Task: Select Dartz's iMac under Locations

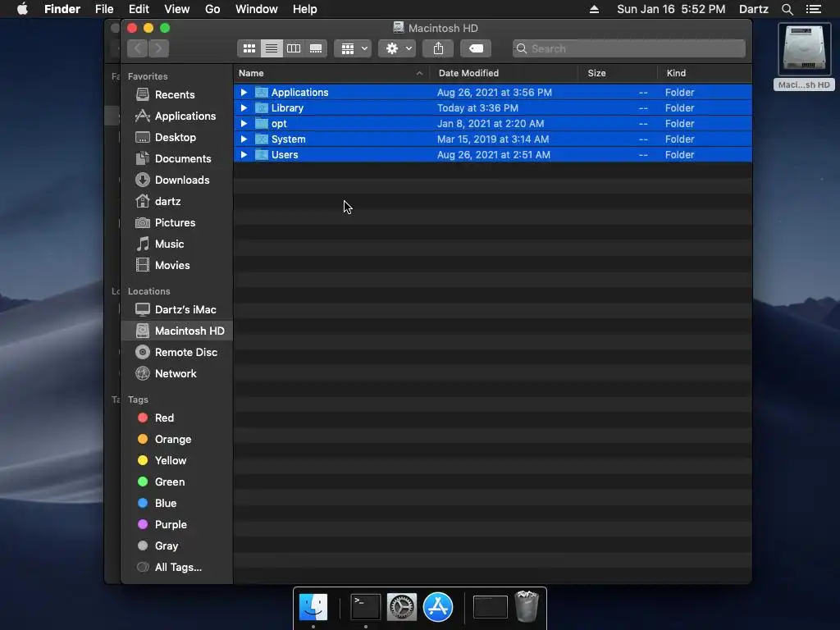Action: (x=177, y=309)
